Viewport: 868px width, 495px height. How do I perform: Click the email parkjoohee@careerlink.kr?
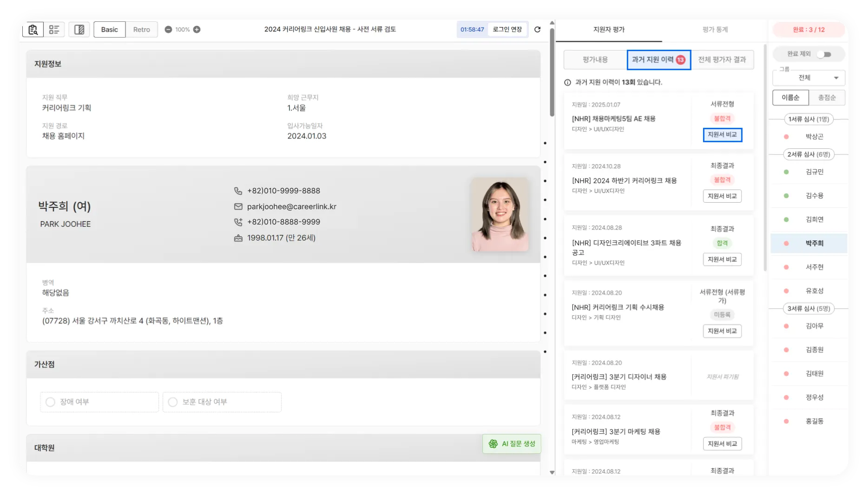[x=292, y=206]
